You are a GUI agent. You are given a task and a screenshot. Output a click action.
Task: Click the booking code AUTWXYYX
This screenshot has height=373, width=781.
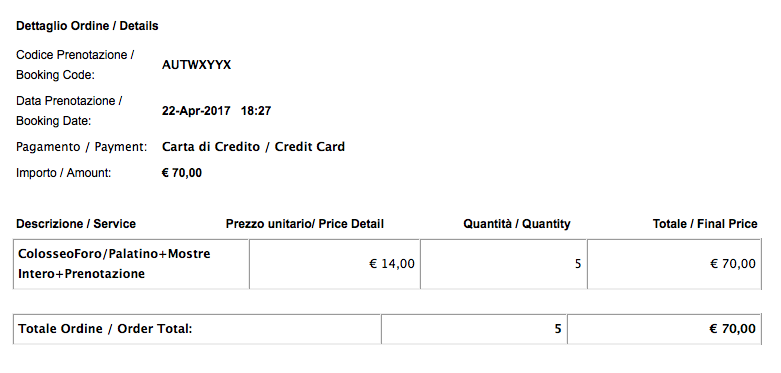click(x=196, y=65)
